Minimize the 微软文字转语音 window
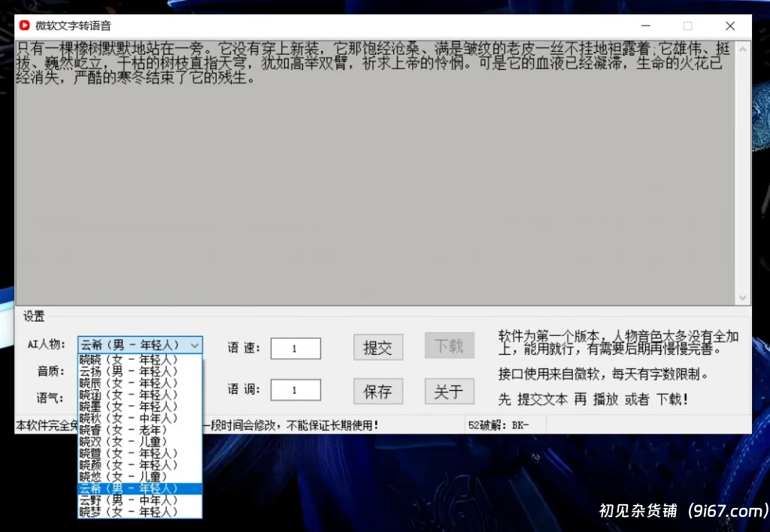 click(646, 26)
